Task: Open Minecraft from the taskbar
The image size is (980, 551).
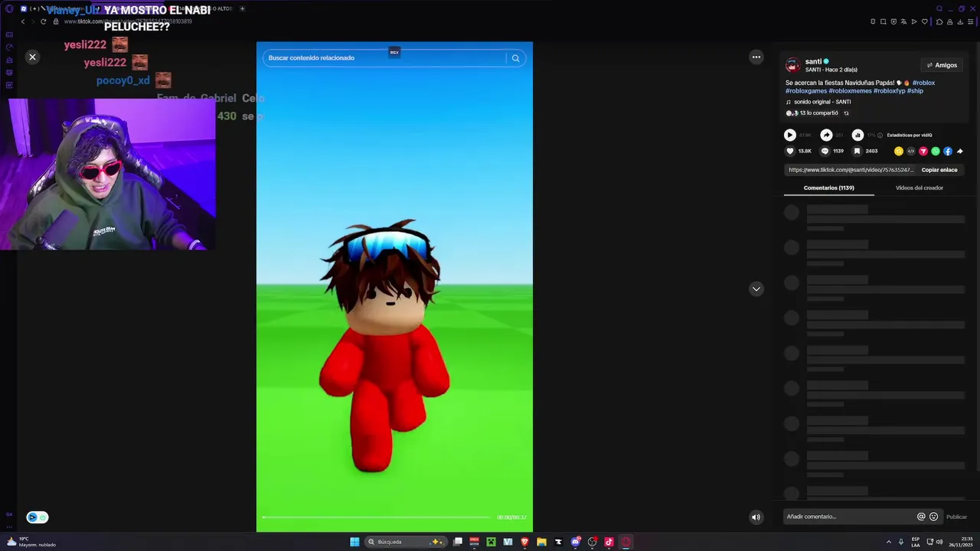Action: pyautogui.click(x=491, y=542)
